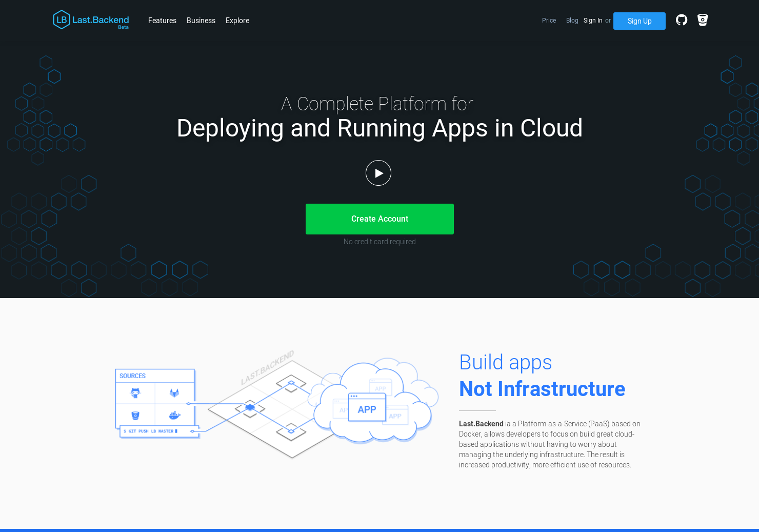
Task: Click the 'No credit card required' text
Action: pyautogui.click(x=379, y=242)
